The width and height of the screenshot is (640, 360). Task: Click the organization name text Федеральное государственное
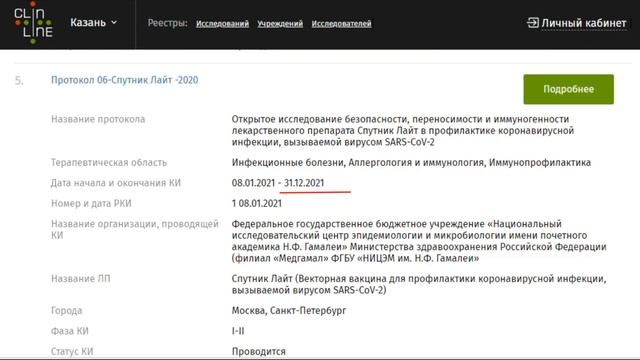coord(419,241)
